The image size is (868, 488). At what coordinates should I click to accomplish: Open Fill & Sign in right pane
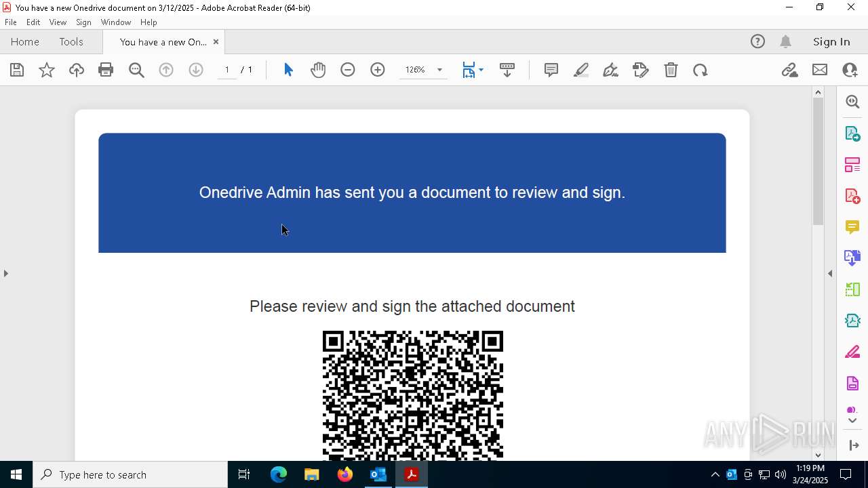click(852, 352)
